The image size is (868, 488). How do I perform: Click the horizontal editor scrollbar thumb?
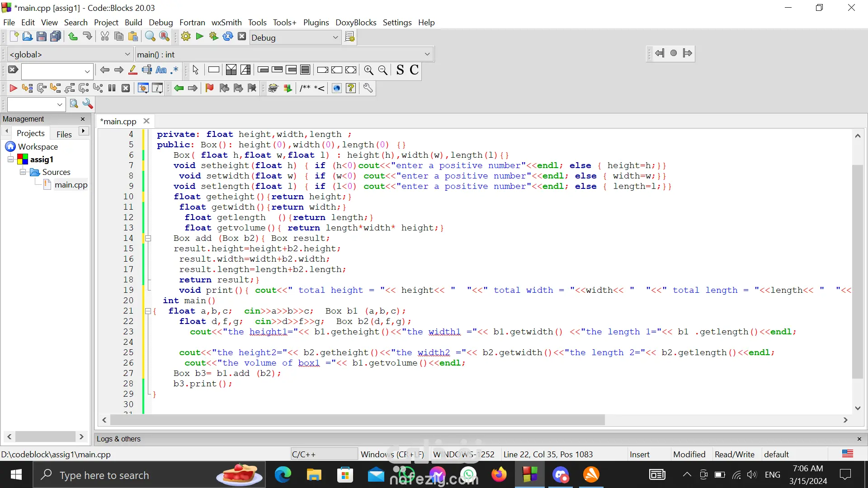point(357,420)
